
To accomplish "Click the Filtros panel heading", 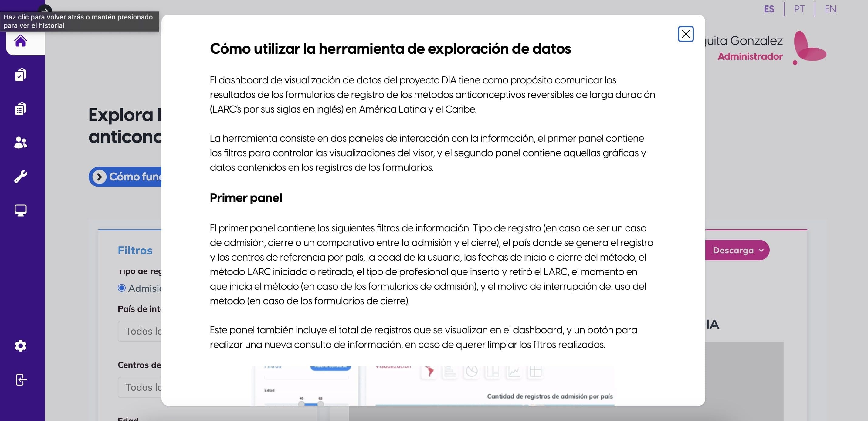I will [135, 250].
